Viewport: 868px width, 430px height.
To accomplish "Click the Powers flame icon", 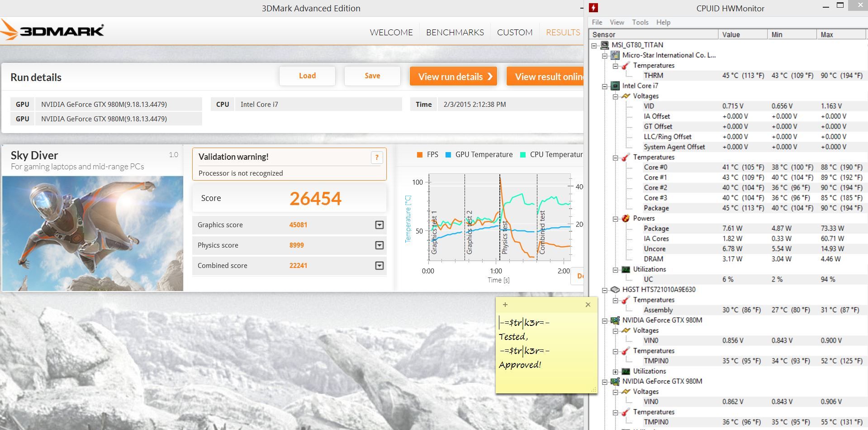I will tap(626, 218).
